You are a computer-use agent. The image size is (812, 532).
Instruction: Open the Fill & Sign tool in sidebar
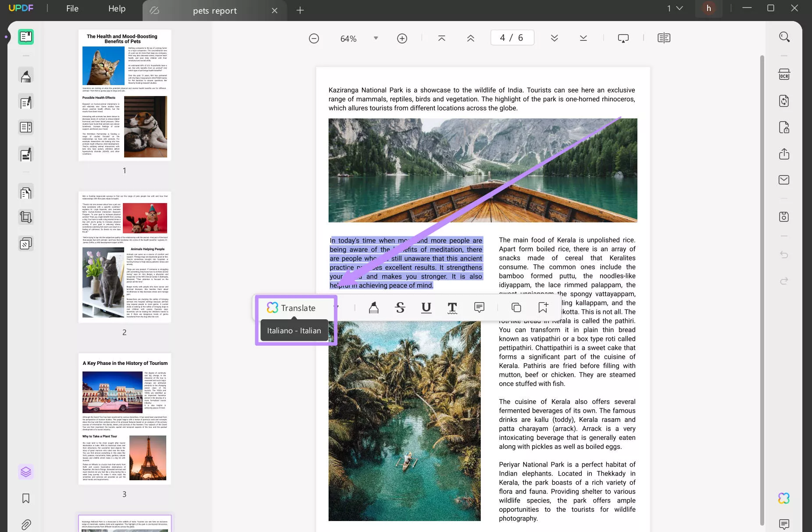[x=26, y=154]
